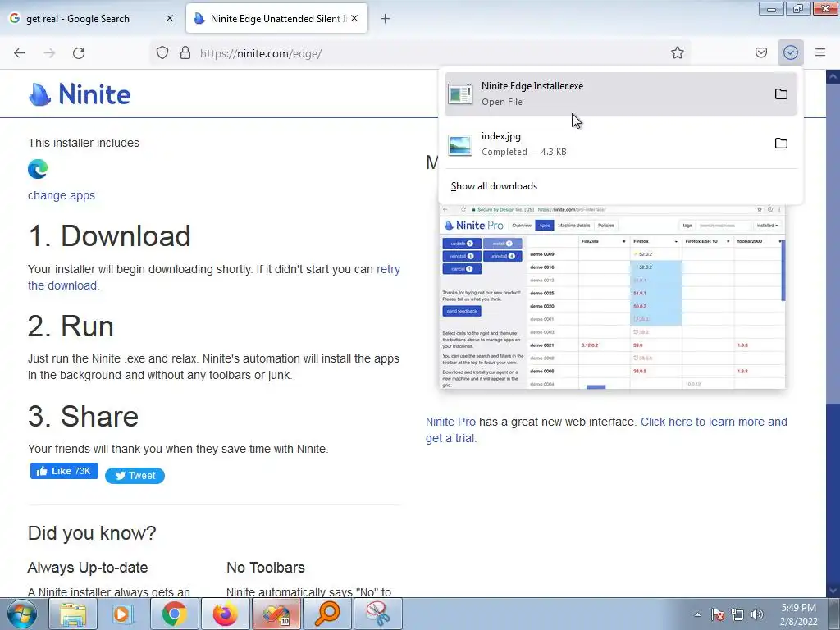The height and width of the screenshot is (630, 840).
Task: Toggle the Firefox downloads toolbar button
Action: (791, 52)
